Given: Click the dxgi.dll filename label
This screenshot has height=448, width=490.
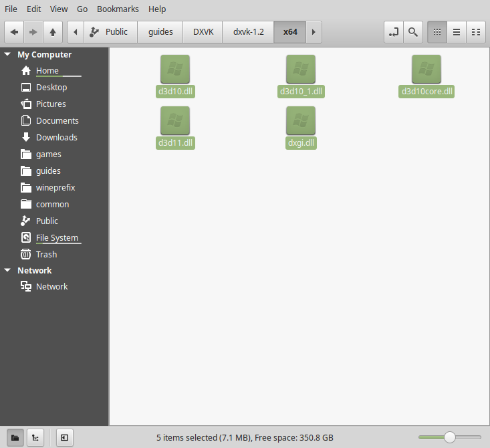Looking at the screenshot, I should [301, 143].
